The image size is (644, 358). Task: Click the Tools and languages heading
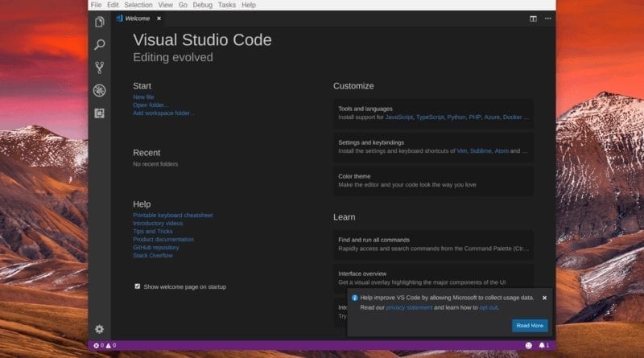tap(365, 109)
